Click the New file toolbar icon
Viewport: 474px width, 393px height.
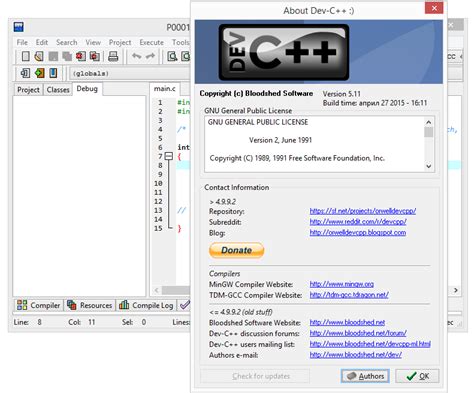[26, 56]
